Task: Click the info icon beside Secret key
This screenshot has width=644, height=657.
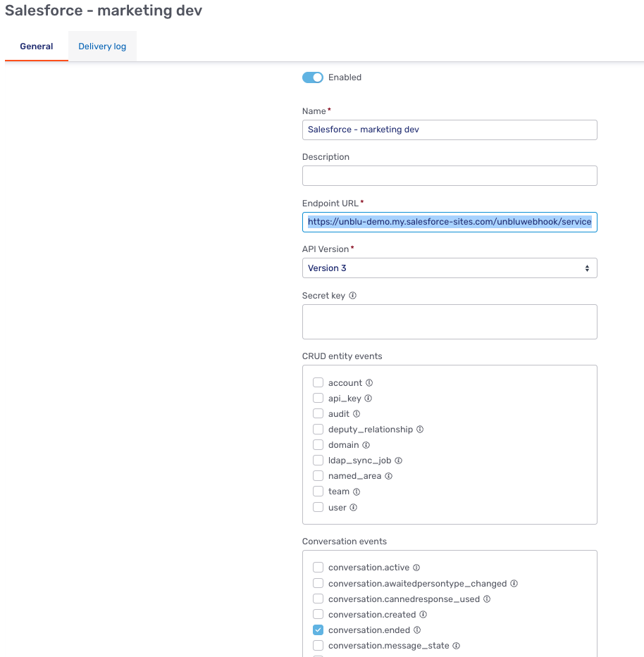Action: coord(353,296)
